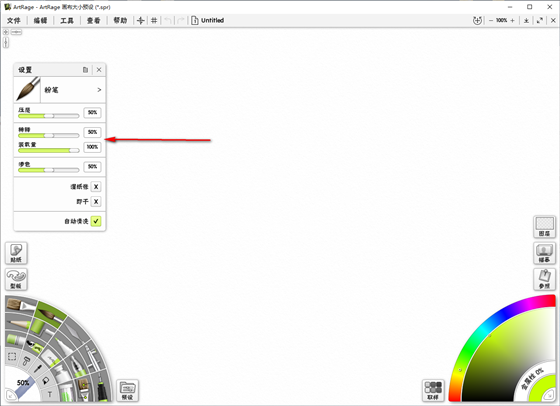Viewport: 560px width, 406px height.
Task: Open the 预设 presets folder button
Action: pyautogui.click(x=128, y=390)
